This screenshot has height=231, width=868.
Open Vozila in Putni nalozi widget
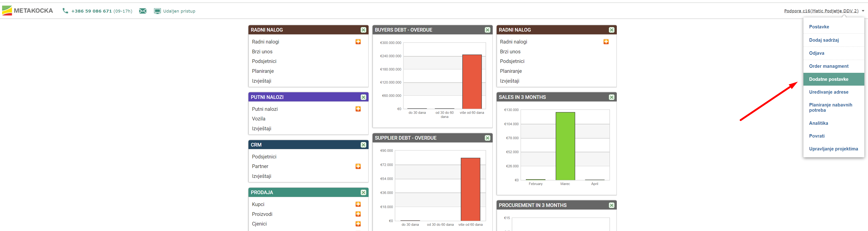coord(258,119)
